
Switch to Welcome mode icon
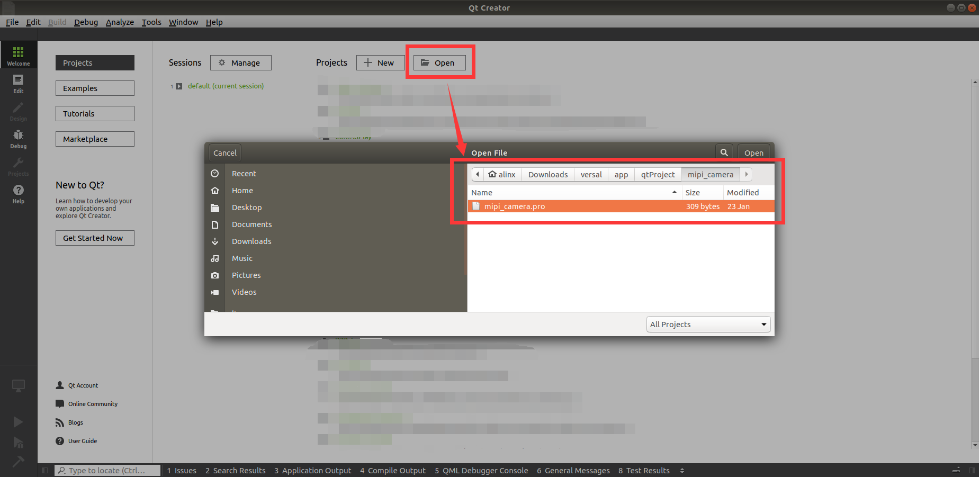[x=19, y=55]
